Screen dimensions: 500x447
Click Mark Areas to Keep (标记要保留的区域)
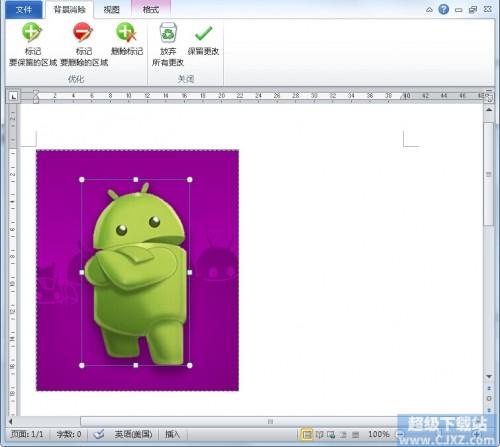[x=33, y=44]
